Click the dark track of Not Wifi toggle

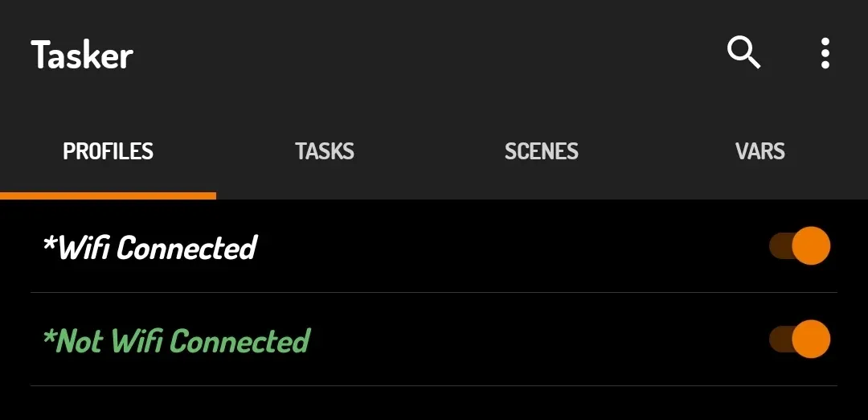[x=780, y=339]
